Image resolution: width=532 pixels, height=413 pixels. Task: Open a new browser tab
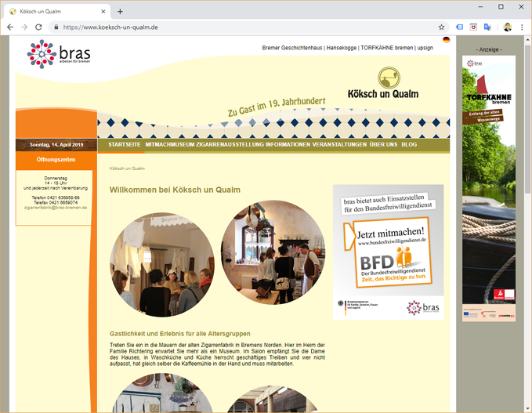(120, 11)
